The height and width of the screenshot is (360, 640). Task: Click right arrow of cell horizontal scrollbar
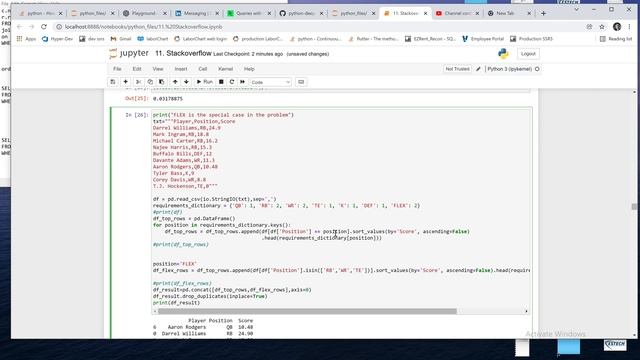[526, 311]
